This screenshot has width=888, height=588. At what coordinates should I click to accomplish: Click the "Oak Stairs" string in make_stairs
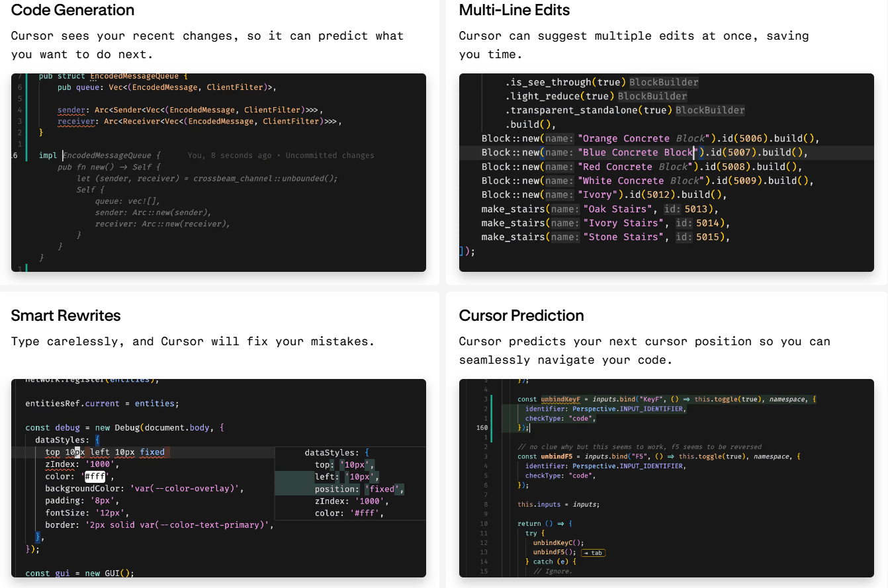[617, 209]
